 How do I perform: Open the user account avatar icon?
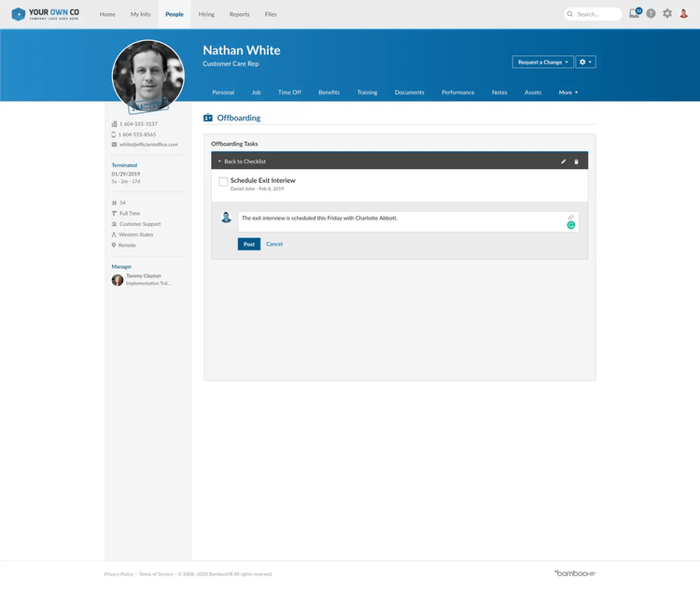(x=683, y=14)
